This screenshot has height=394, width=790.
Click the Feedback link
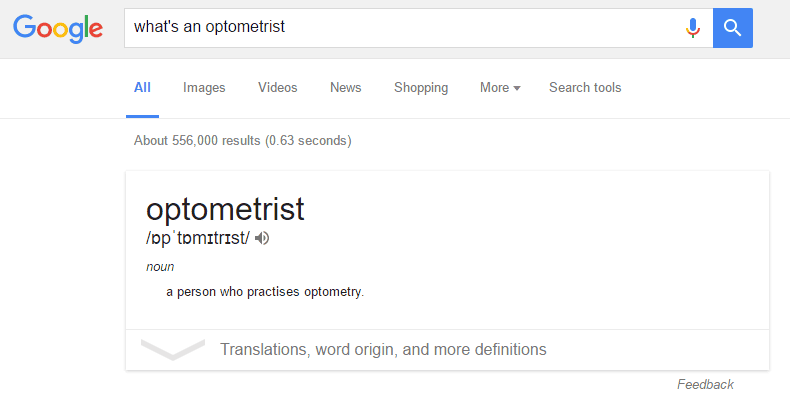705,384
